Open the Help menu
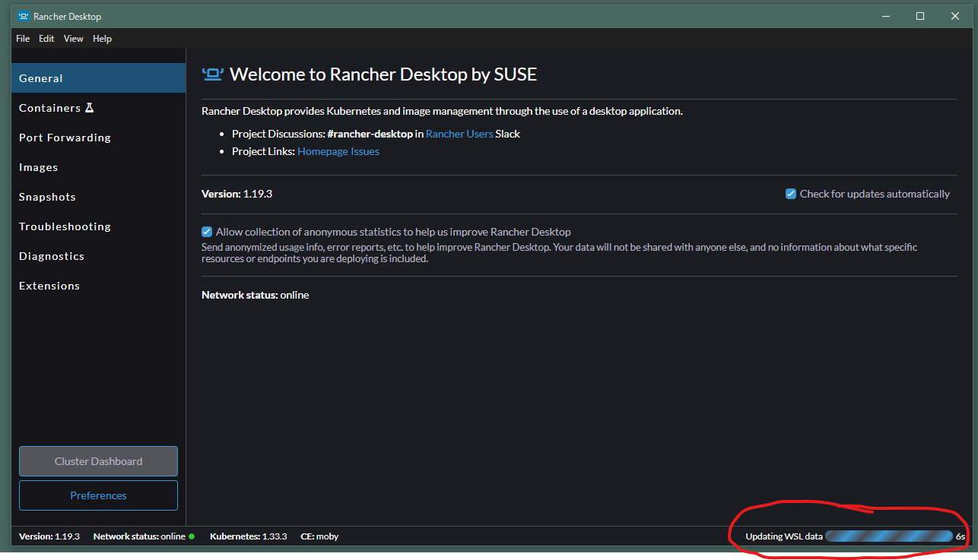Image resolution: width=978 pixels, height=560 pixels. tap(102, 39)
